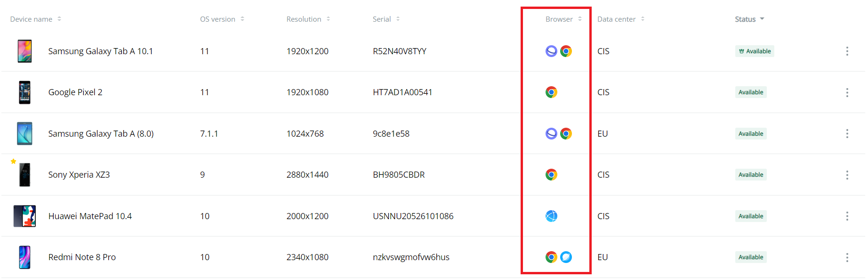
Task: Click Available badge for Redmi Note 8 Pro
Action: (751, 257)
